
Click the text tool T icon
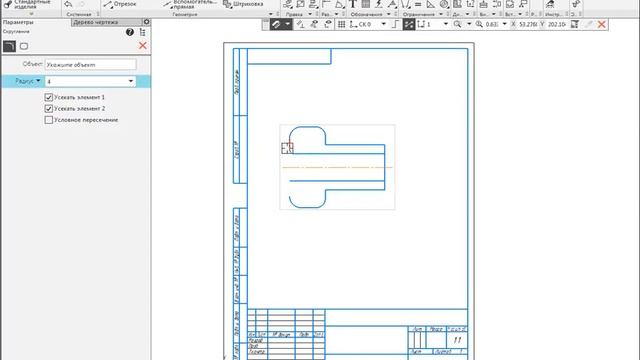pos(353,4)
